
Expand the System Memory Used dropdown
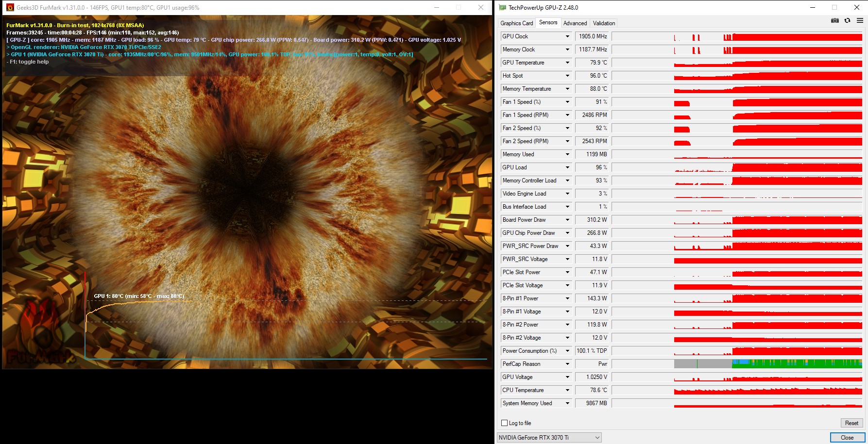tap(567, 403)
